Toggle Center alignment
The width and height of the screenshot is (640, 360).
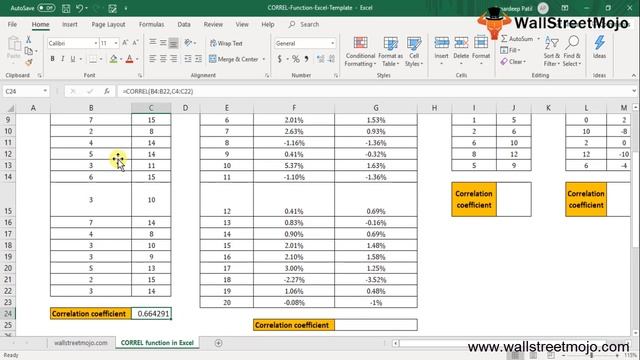(163, 59)
